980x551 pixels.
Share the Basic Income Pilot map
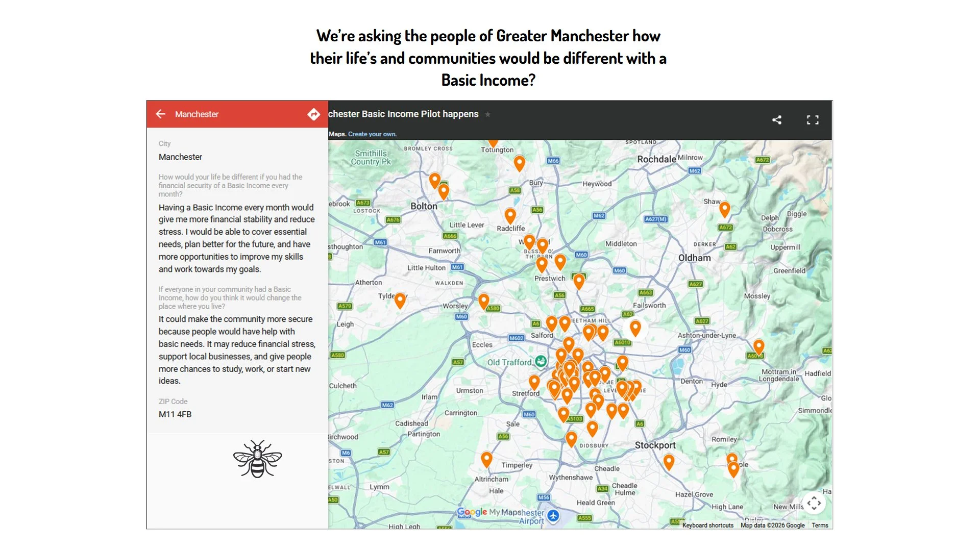point(777,120)
